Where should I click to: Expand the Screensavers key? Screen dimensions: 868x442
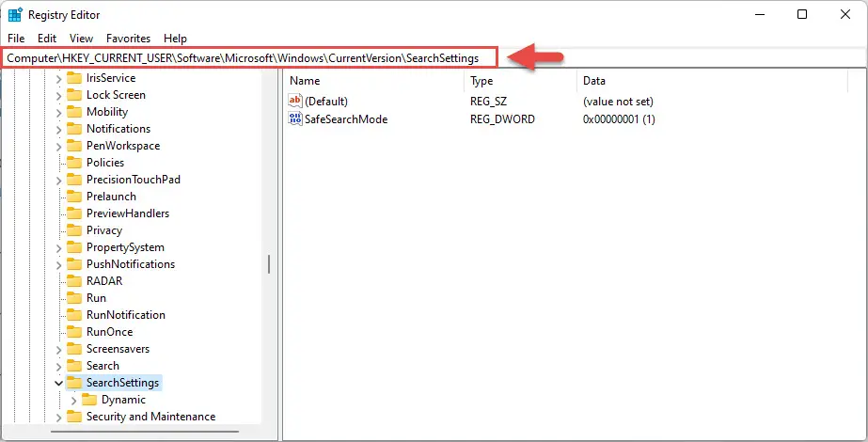coord(58,350)
